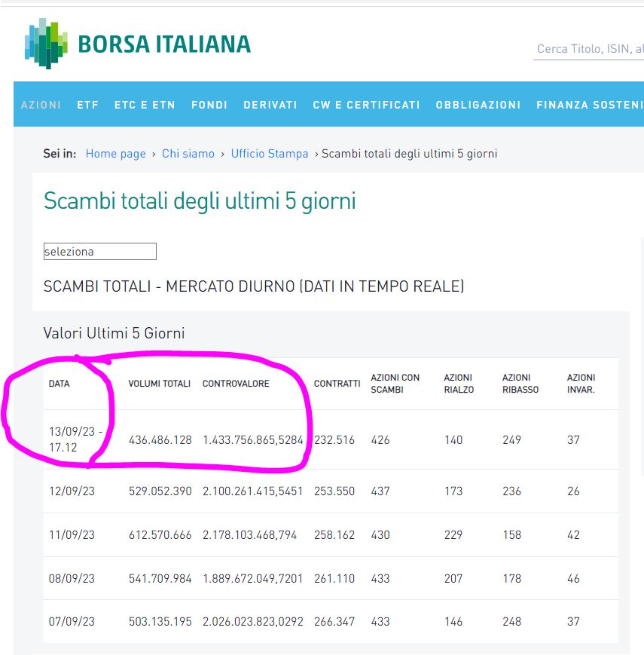
Task: Select controvalore 2.178.103.468,794
Action: [x=249, y=534]
